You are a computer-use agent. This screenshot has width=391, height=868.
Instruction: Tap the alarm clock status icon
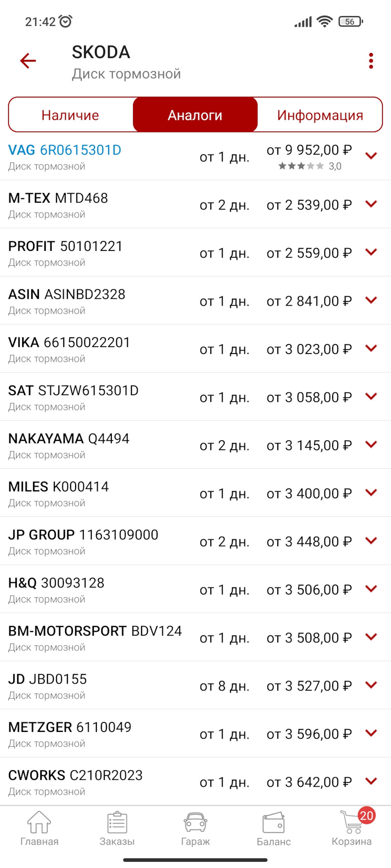click(x=66, y=21)
